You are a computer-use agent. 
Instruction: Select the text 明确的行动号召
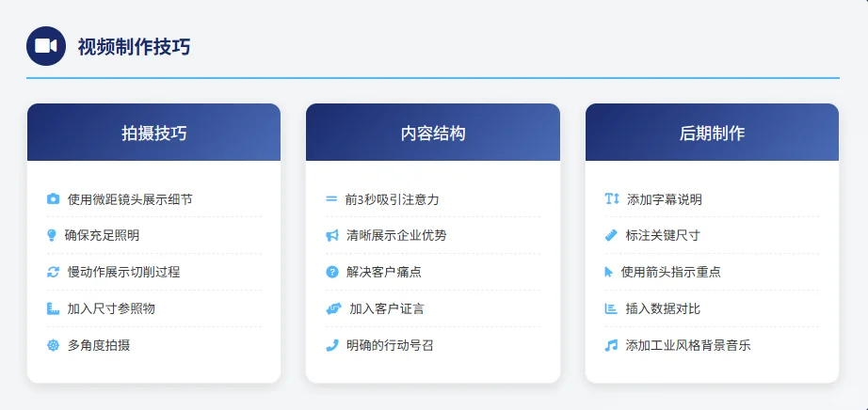tap(391, 346)
